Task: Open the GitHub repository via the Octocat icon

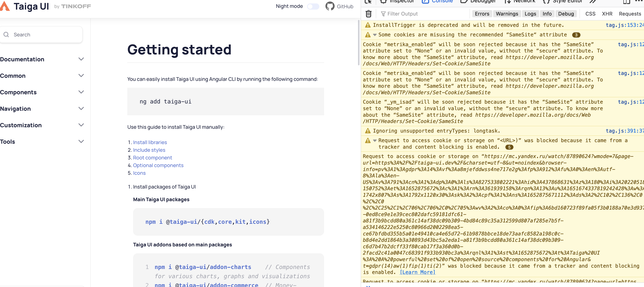Action: click(330, 6)
